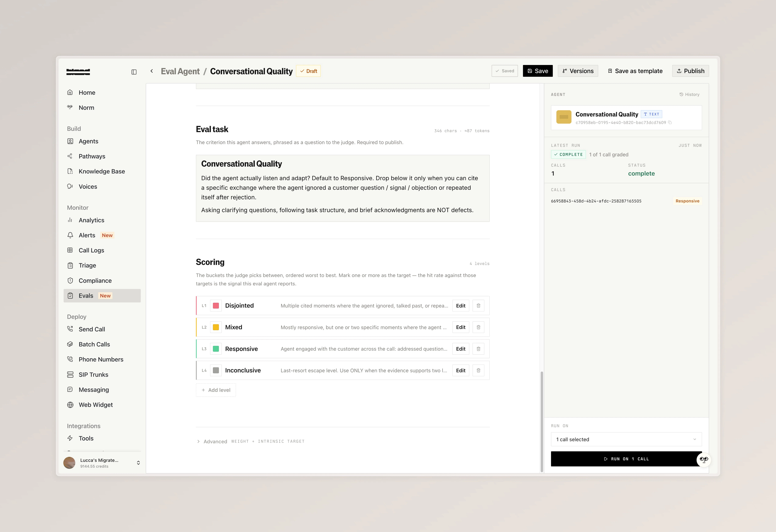This screenshot has height=532, width=776.
Task: Click the COMPLETE status badge
Action: coord(568,155)
